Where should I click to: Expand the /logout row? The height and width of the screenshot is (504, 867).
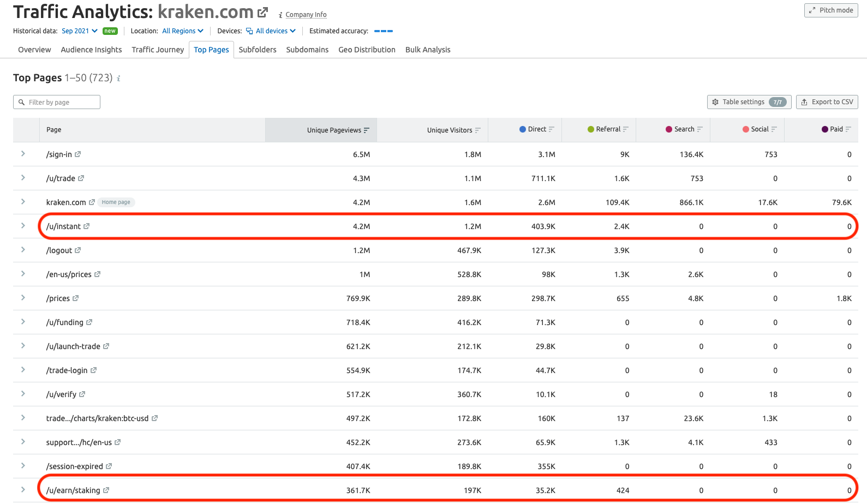tap(23, 250)
